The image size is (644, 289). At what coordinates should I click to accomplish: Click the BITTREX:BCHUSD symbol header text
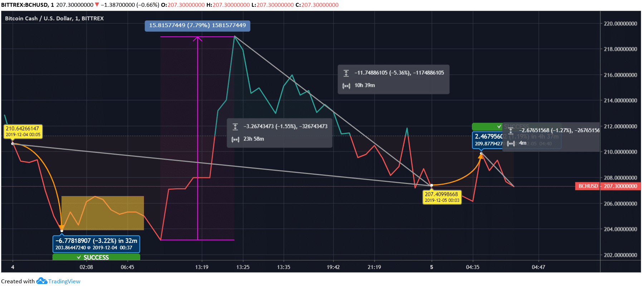point(27,5)
